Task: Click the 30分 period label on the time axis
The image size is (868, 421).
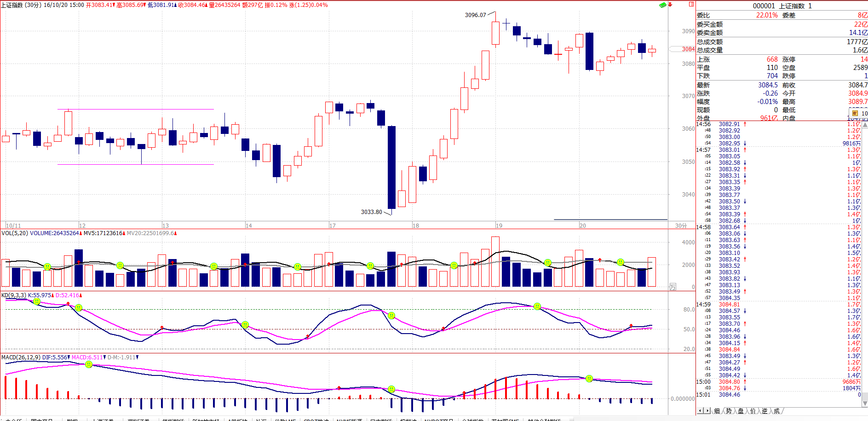Action: 681,225
